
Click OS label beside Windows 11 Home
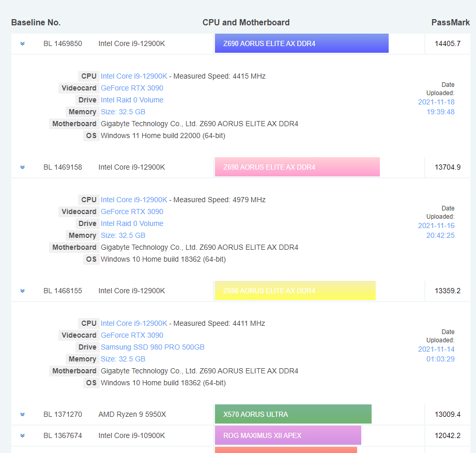pyautogui.click(x=91, y=135)
